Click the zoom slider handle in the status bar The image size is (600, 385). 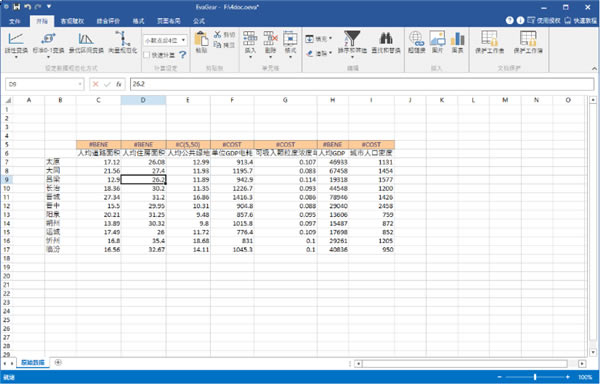[535, 377]
